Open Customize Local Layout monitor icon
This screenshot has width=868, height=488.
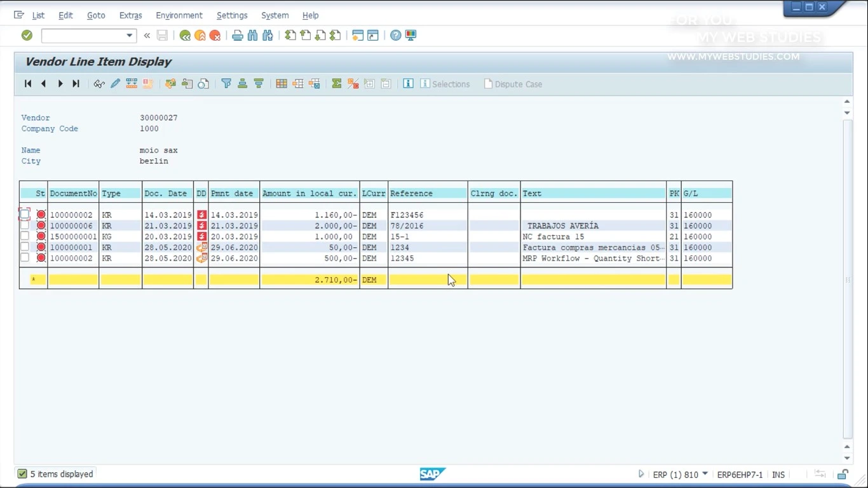pyautogui.click(x=411, y=36)
